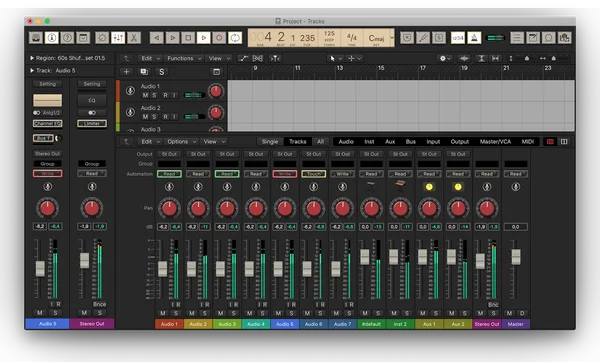The height and width of the screenshot is (362, 600).
Task: Toggle the Flex show/hide icon
Action: click(258, 58)
